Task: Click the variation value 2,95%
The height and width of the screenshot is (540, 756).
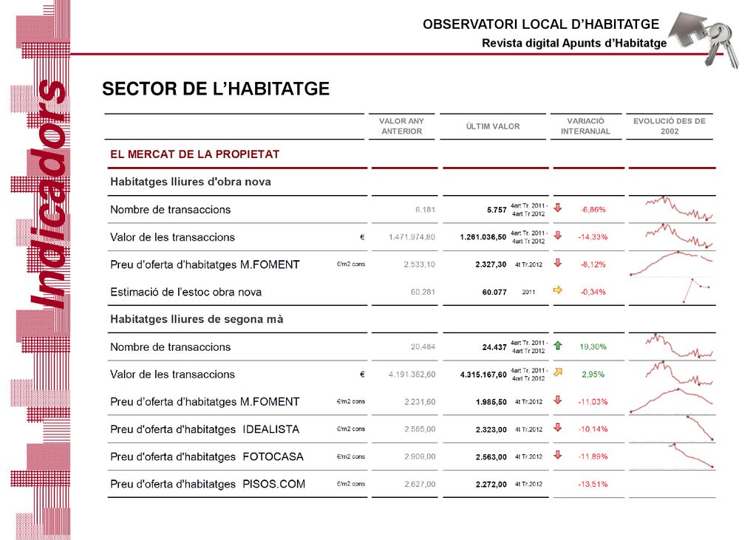Action: tap(593, 374)
